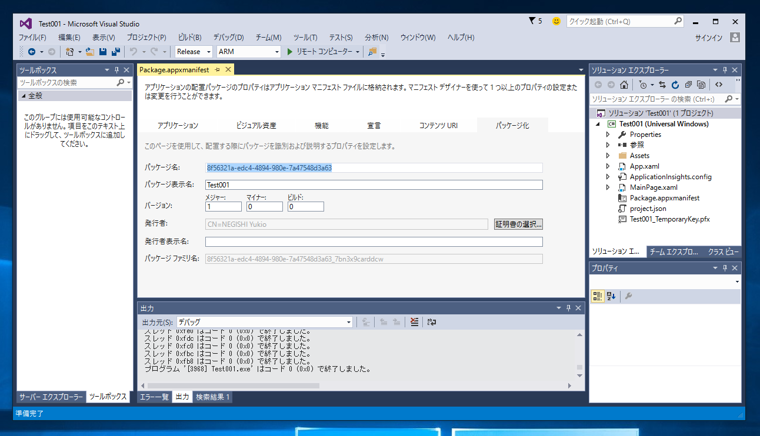This screenshot has height=436, width=760.
Task: Click the Pending Changes Filter clock icon
Action: coord(643,85)
